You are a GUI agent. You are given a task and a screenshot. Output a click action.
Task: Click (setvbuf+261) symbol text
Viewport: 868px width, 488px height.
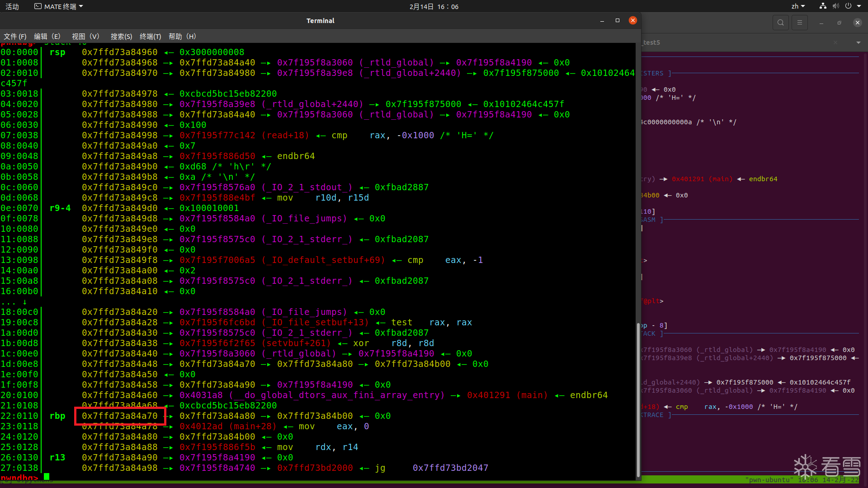point(296,343)
